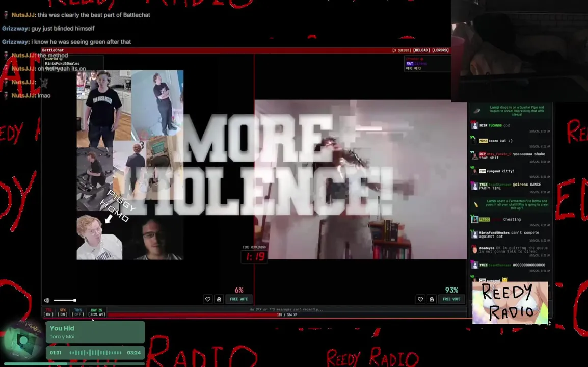Click Grizzway's 'guy just blinded himself' message
Screen dimensions: 588x367
click(63, 29)
